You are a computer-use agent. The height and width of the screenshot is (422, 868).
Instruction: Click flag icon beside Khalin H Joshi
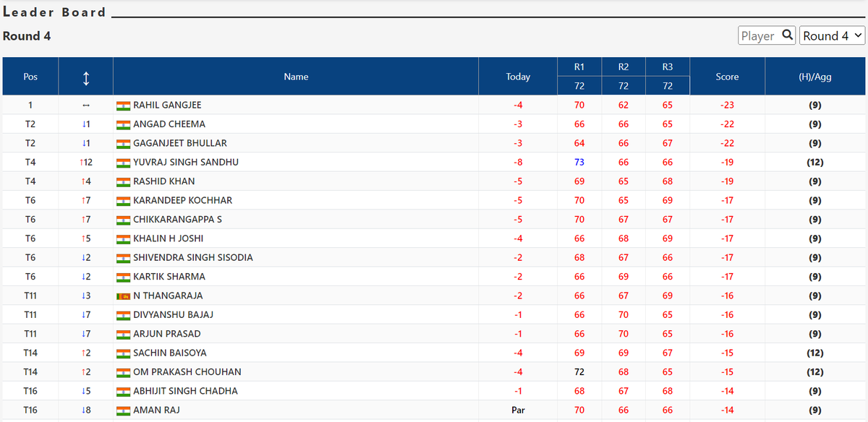point(123,239)
